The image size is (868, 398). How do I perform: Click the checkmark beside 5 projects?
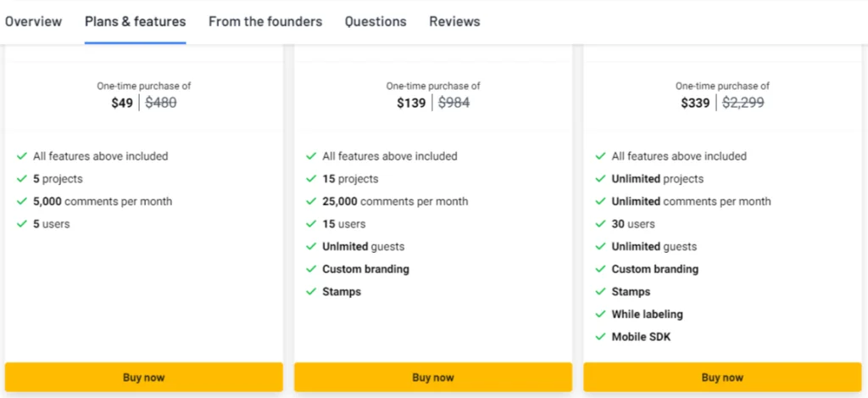point(22,179)
